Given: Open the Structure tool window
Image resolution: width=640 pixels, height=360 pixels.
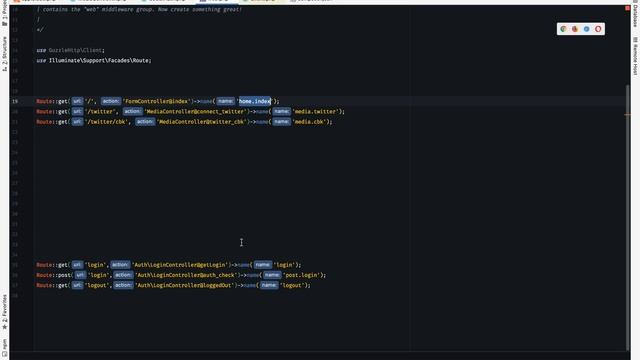Looking at the screenshot, I should click(x=4, y=54).
